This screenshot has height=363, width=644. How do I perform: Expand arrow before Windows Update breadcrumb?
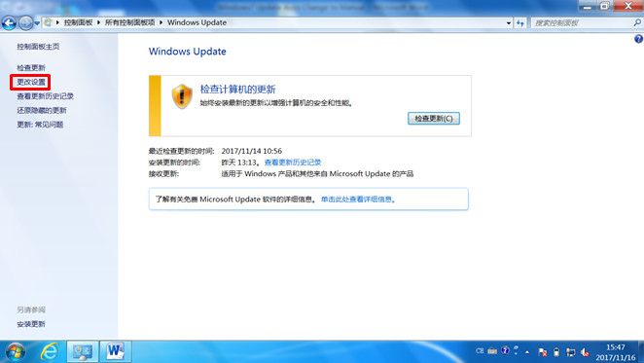[161, 22]
